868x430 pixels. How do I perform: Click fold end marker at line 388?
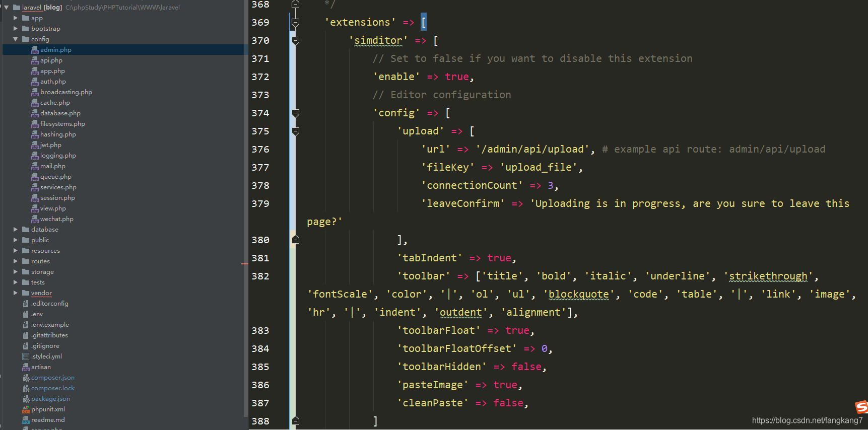click(296, 421)
